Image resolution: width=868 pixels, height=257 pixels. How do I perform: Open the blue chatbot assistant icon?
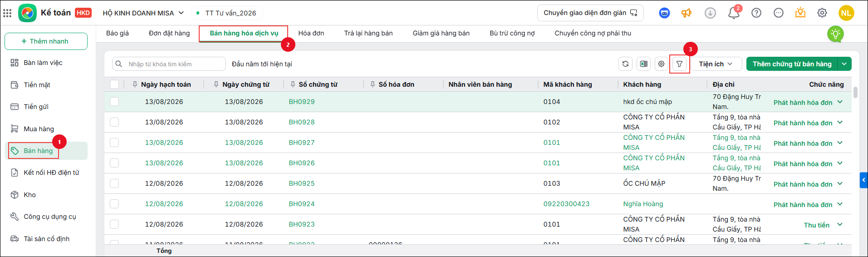pos(664,13)
